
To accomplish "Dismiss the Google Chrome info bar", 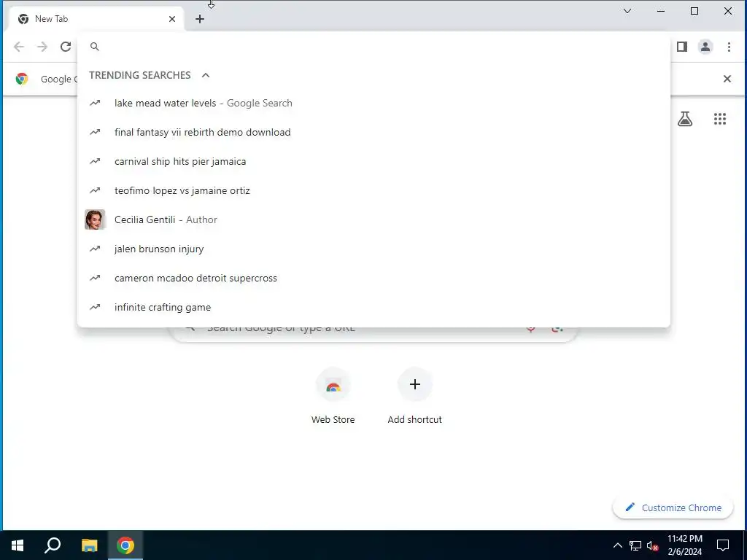I will point(727,79).
